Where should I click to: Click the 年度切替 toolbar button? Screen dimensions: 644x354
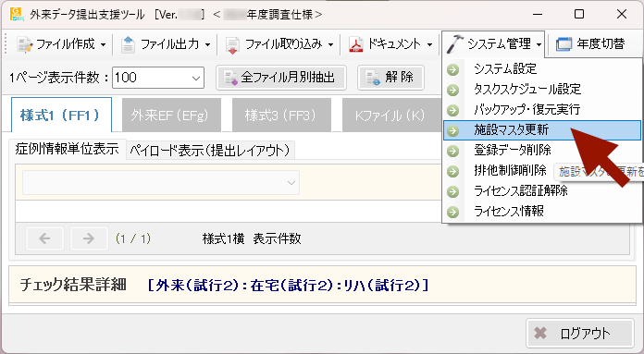point(590,43)
